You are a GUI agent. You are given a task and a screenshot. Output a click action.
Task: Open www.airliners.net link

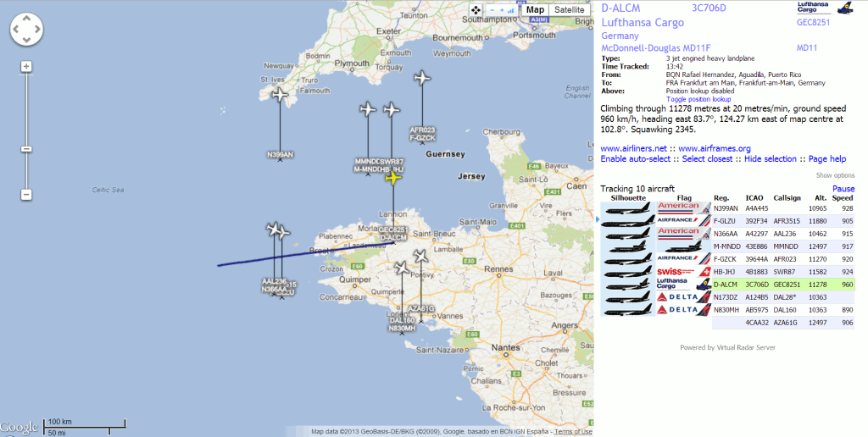tap(634, 148)
